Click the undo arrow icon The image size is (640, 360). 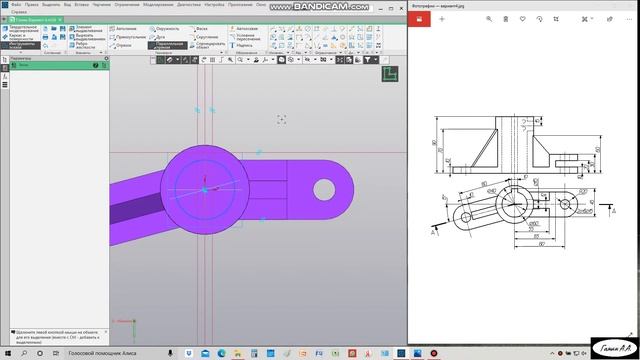click(45, 46)
